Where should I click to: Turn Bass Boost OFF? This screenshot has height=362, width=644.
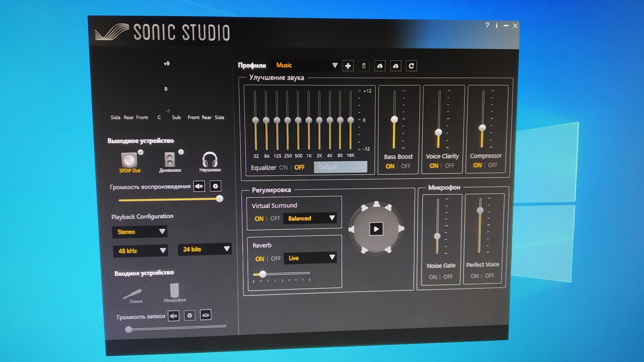click(x=406, y=166)
